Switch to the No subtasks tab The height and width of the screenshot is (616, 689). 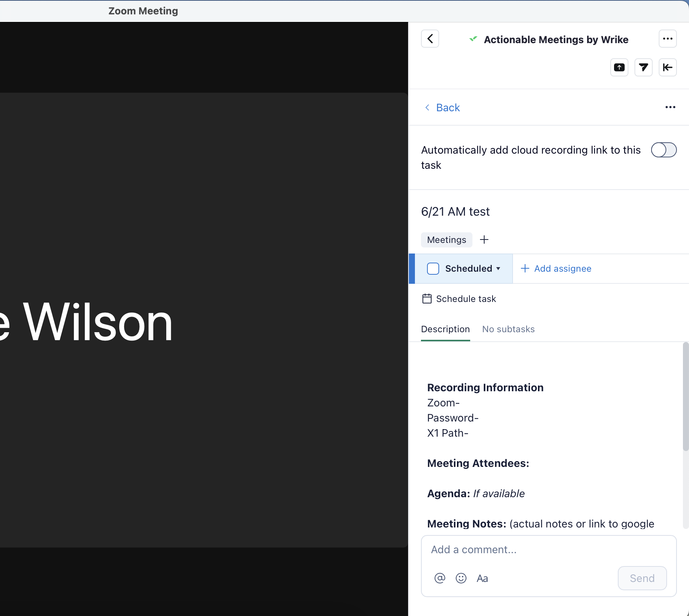508,329
